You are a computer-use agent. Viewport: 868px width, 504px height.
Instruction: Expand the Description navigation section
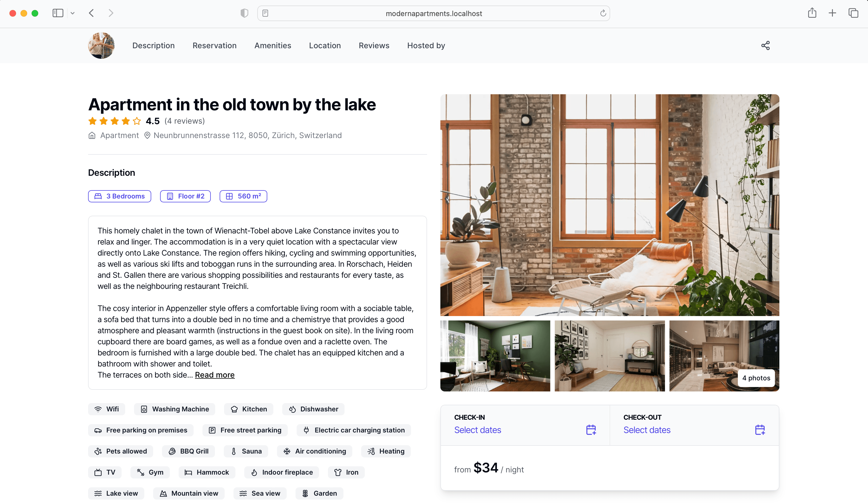coord(153,45)
